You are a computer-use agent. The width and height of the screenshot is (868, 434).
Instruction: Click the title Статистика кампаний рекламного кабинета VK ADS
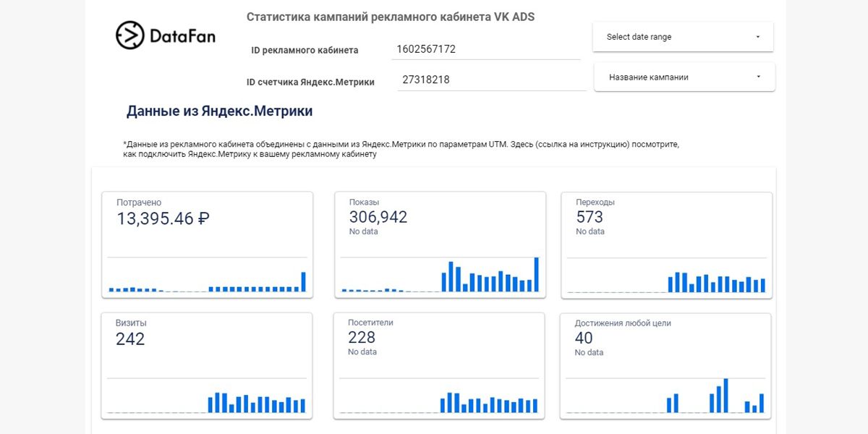(391, 17)
